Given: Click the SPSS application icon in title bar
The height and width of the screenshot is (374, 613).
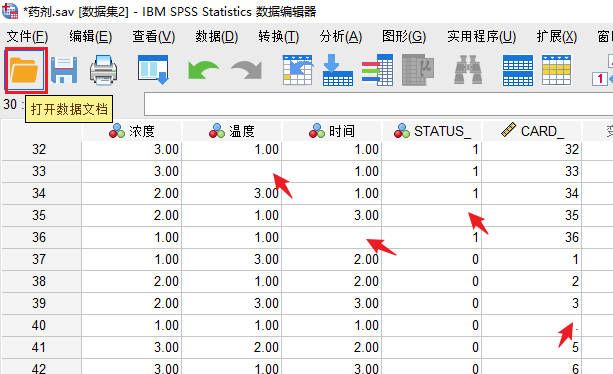Looking at the screenshot, I should (9, 11).
